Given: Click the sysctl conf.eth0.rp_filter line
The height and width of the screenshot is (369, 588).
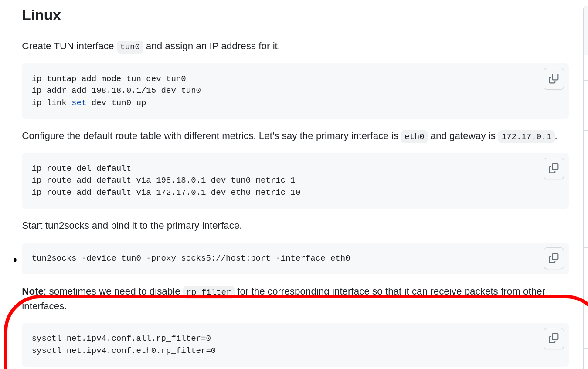Looking at the screenshot, I should click(x=123, y=351).
